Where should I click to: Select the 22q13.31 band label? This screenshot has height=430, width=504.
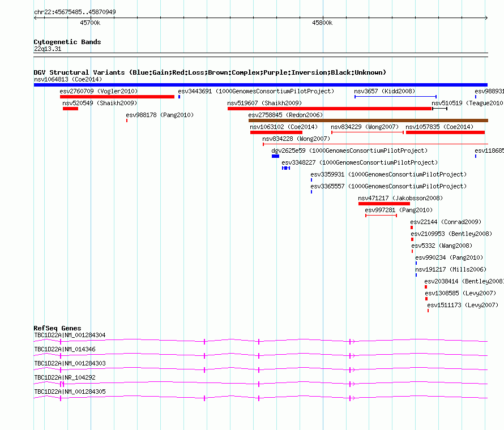(x=48, y=49)
